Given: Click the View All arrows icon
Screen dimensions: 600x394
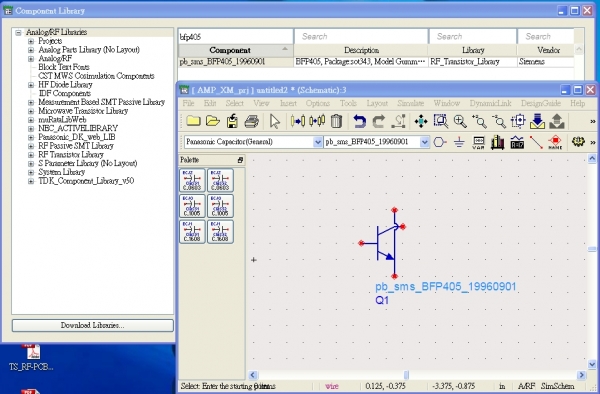Looking at the screenshot, I should coord(421,122).
